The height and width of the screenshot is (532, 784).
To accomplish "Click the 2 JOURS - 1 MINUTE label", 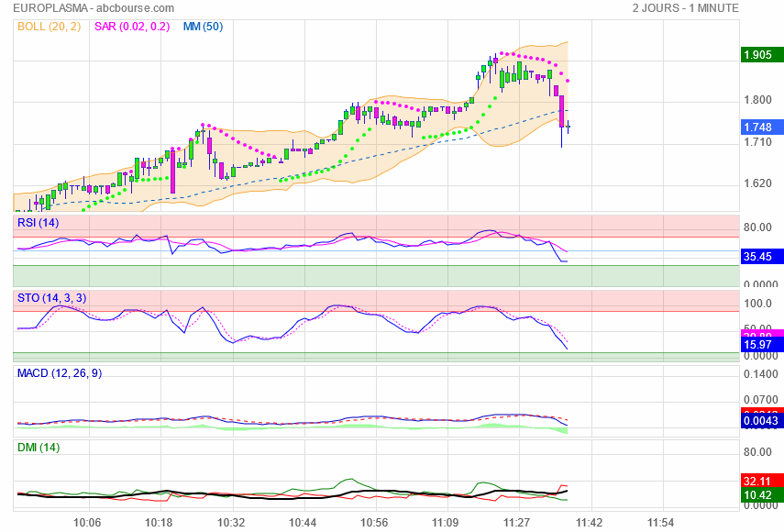I will coord(685,8).
